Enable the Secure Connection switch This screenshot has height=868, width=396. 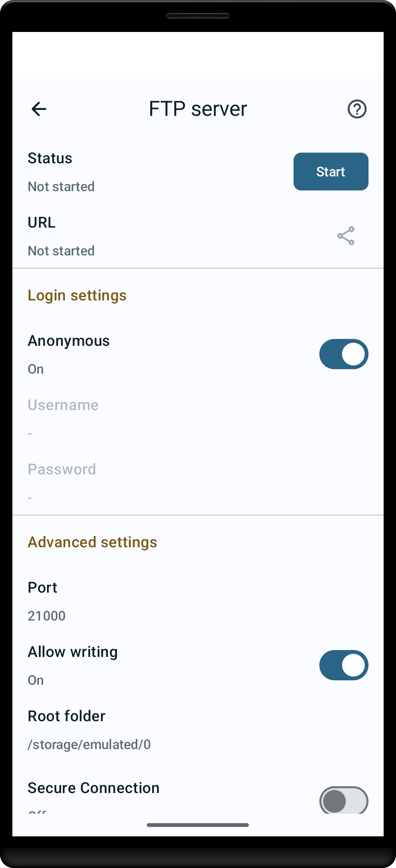tap(344, 800)
